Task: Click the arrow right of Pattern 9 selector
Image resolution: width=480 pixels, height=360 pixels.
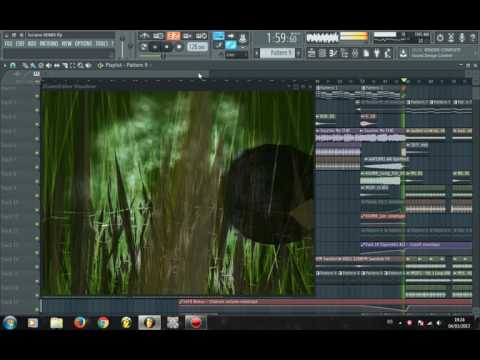Action: tap(298, 53)
